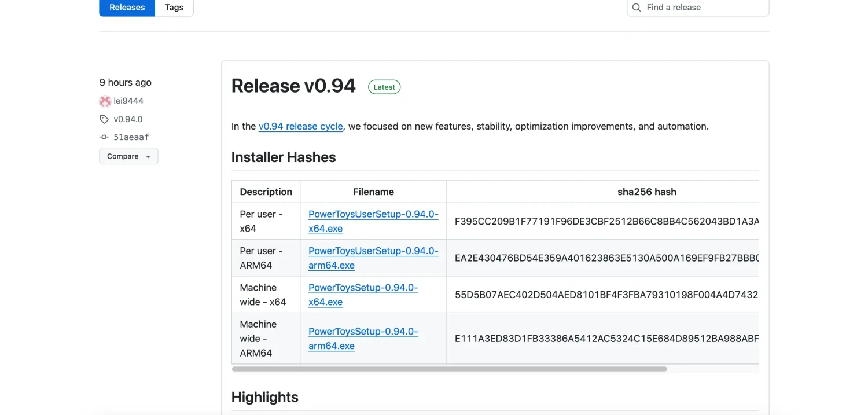Click the 'Machine wide - x64' cell
Viewport: 868px width, 415px height.
coord(266,295)
